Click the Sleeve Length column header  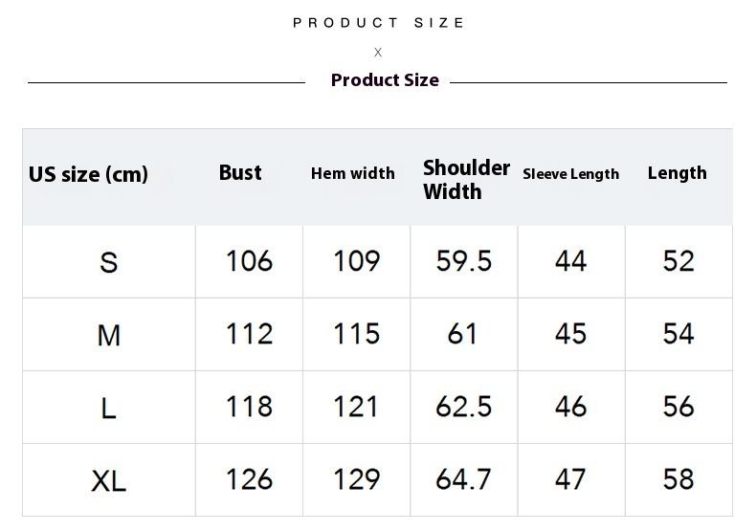pyautogui.click(x=571, y=174)
